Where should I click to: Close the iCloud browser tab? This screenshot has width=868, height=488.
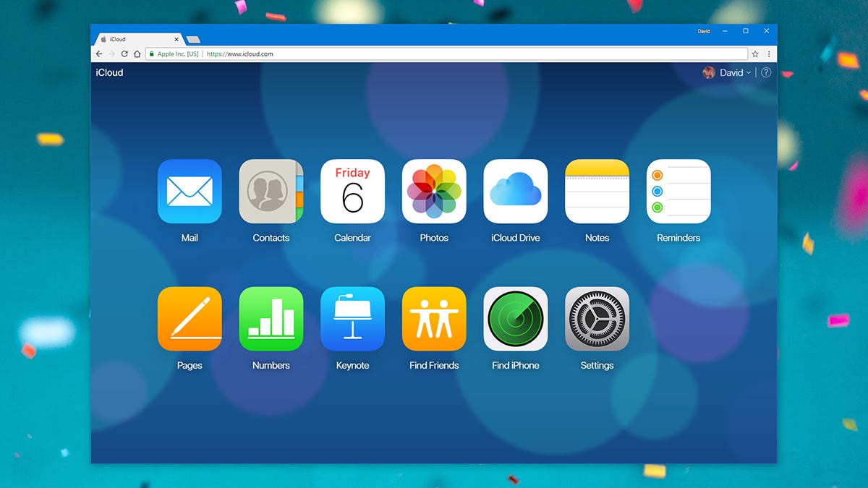coord(176,39)
